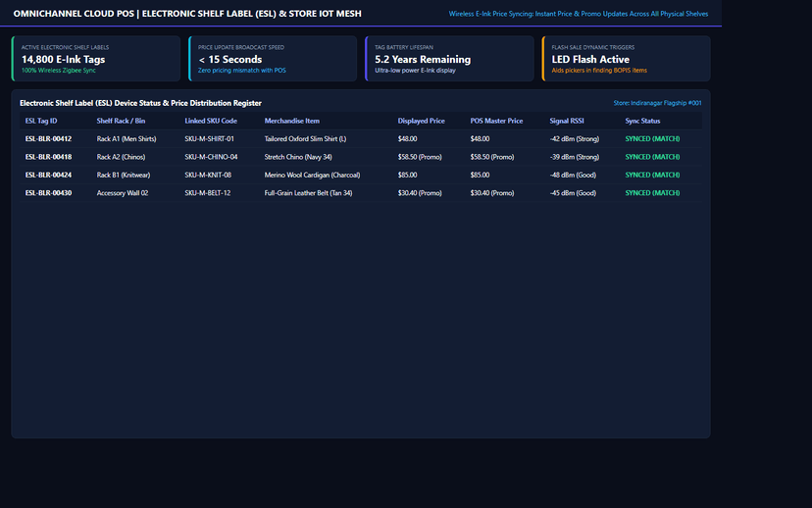The width and height of the screenshot is (812, 508).
Task: Select tag ESL-BLR-00418
Action: pos(48,157)
